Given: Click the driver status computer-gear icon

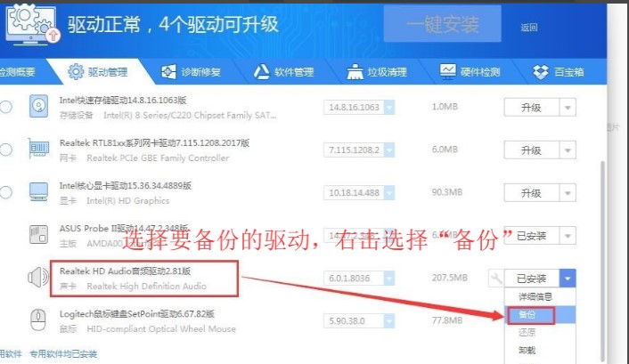Looking at the screenshot, I should coord(32,24).
